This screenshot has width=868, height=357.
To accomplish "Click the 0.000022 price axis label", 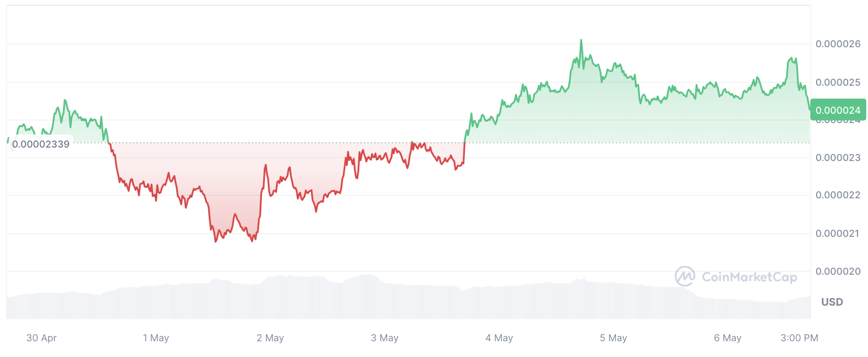I will point(838,195).
